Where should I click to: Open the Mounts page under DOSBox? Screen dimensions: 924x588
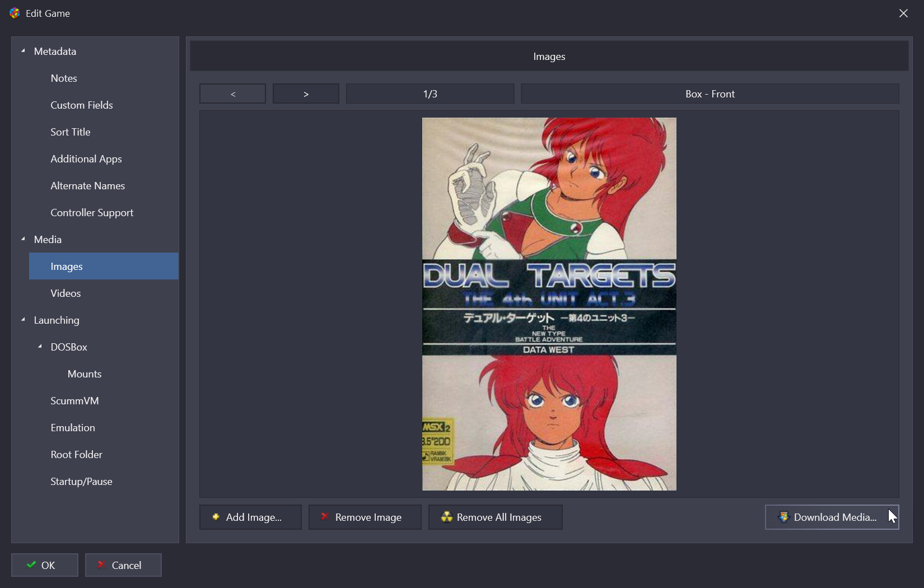click(85, 374)
